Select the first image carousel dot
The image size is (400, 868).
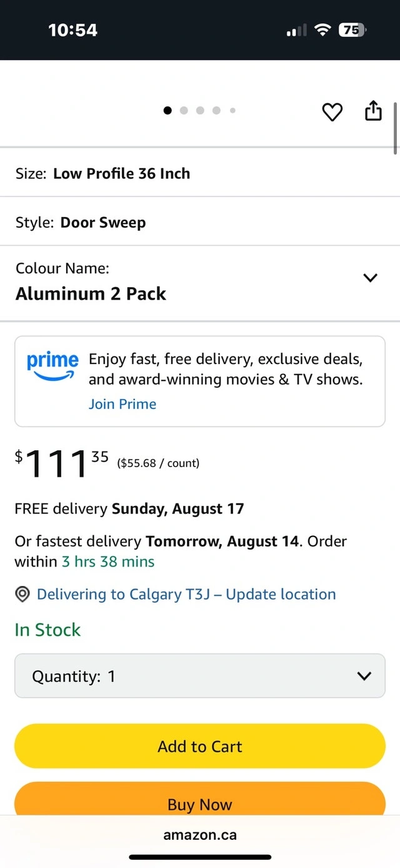coord(167,111)
